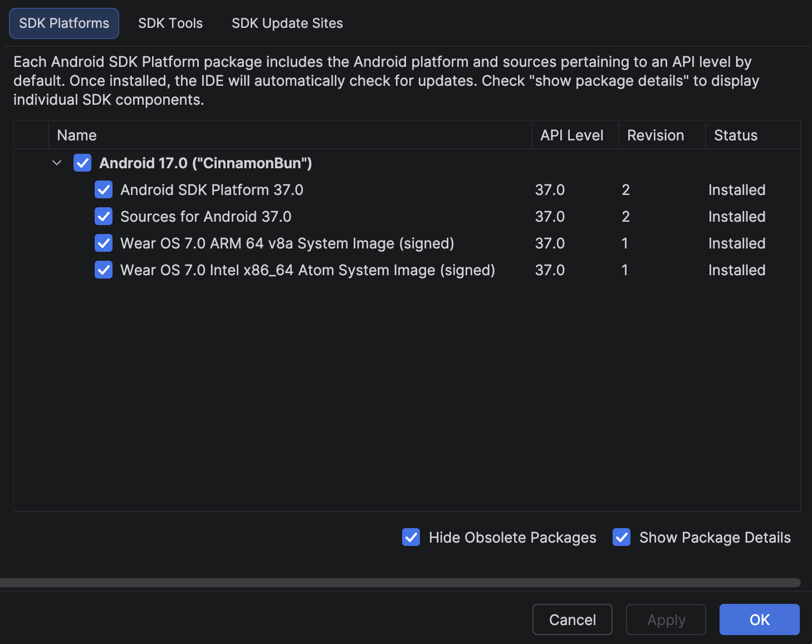
Task: Switch to the SDK Platforms tab
Action: (64, 23)
